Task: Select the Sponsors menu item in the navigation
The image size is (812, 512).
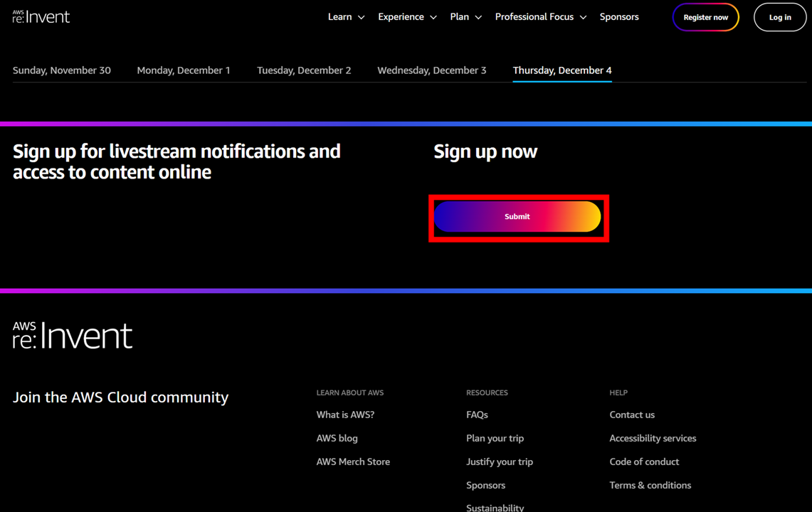Action: click(x=618, y=16)
